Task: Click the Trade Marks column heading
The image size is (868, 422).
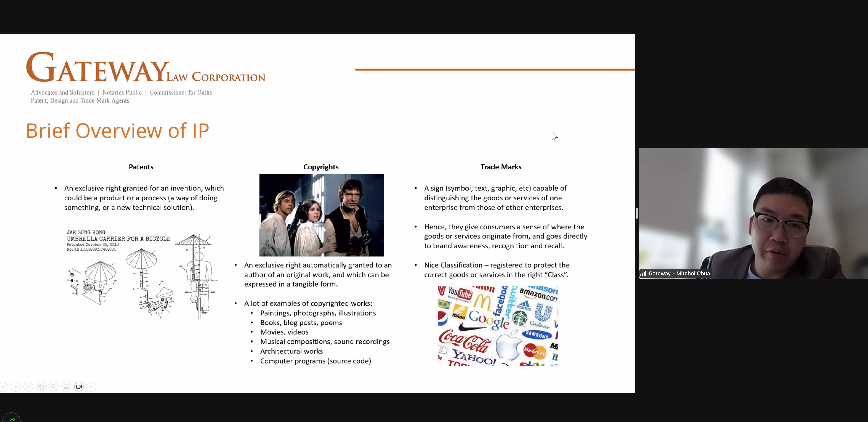Action: [501, 167]
